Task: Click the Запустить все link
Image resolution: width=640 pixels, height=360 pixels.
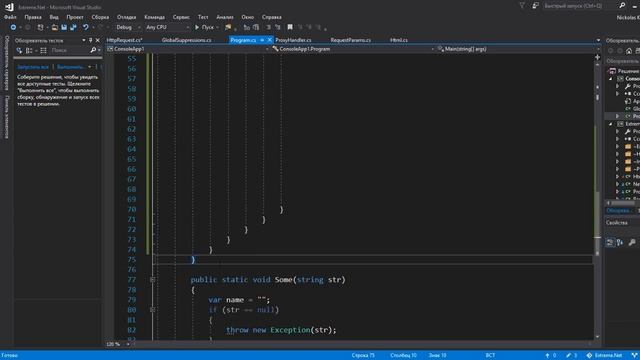Action: [33, 67]
